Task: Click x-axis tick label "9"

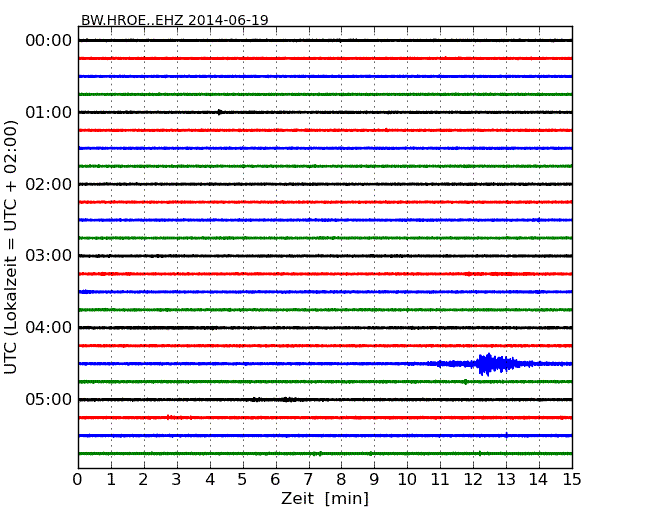Action: (x=374, y=480)
